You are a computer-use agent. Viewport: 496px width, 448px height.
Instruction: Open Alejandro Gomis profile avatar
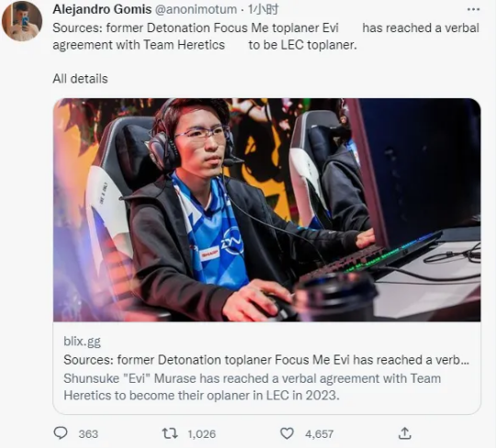[22, 21]
